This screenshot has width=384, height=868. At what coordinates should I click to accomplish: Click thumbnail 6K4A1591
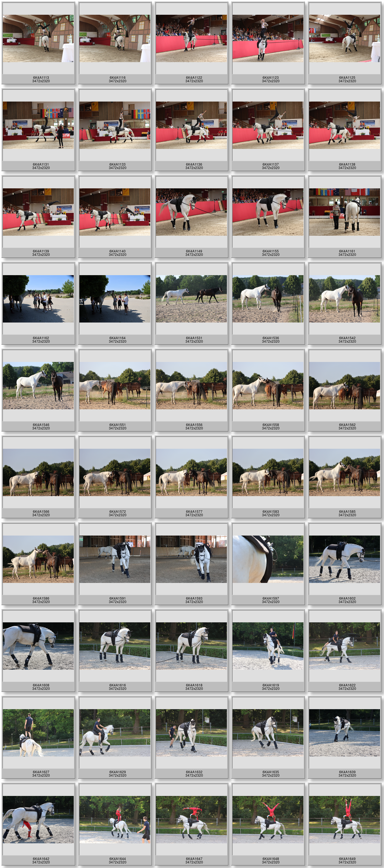[115, 559]
